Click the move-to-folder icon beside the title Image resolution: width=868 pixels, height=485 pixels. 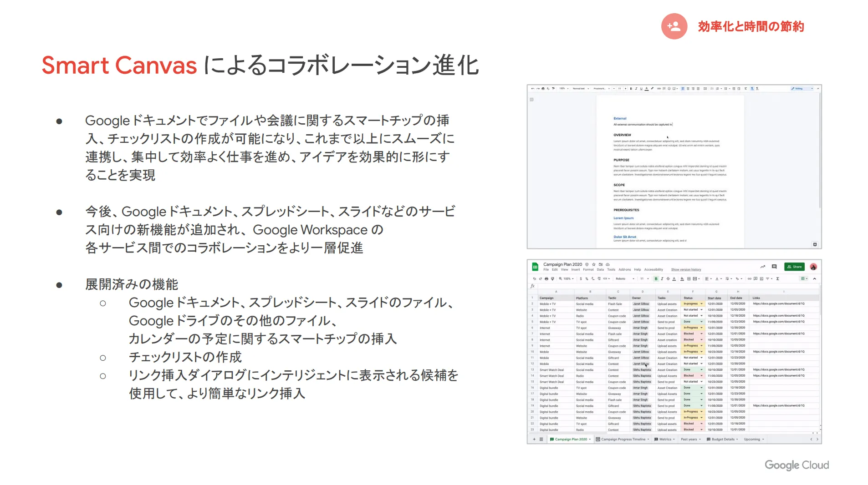pos(601,264)
